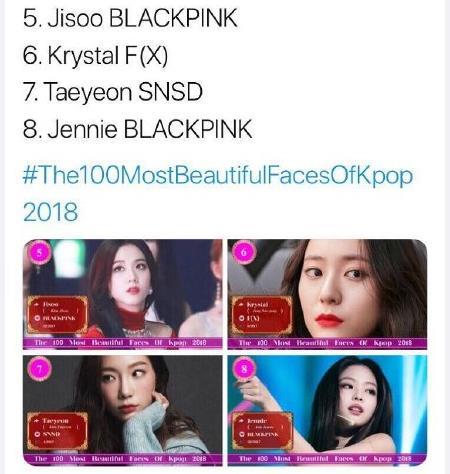Select the text line '5. Jisoo BLACKPINK'

(x=130, y=18)
